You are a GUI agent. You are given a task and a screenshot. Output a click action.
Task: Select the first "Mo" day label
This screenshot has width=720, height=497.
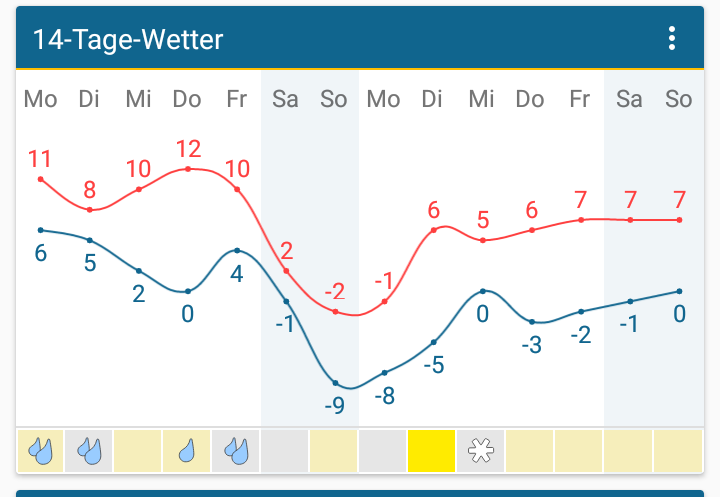(40, 99)
